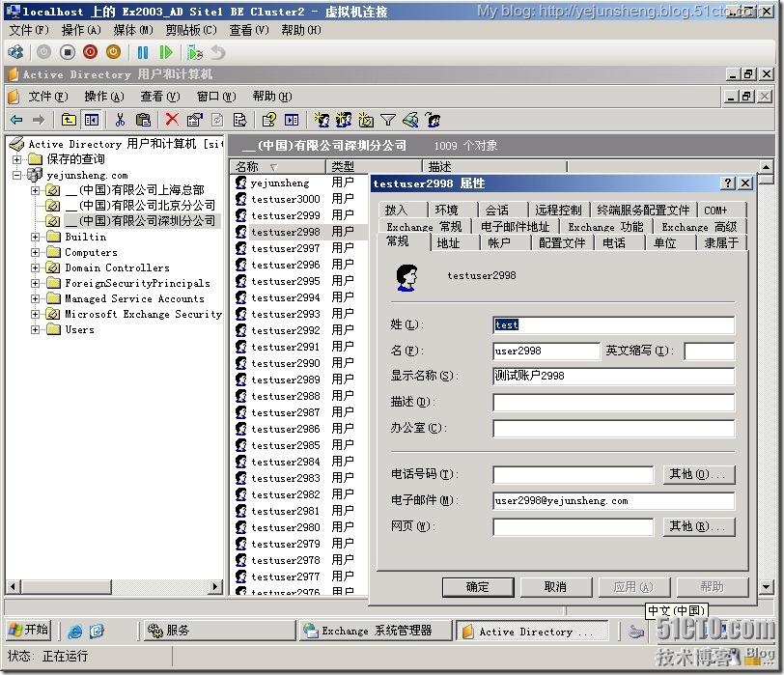Sort by the 名称 column header

pos(277,166)
